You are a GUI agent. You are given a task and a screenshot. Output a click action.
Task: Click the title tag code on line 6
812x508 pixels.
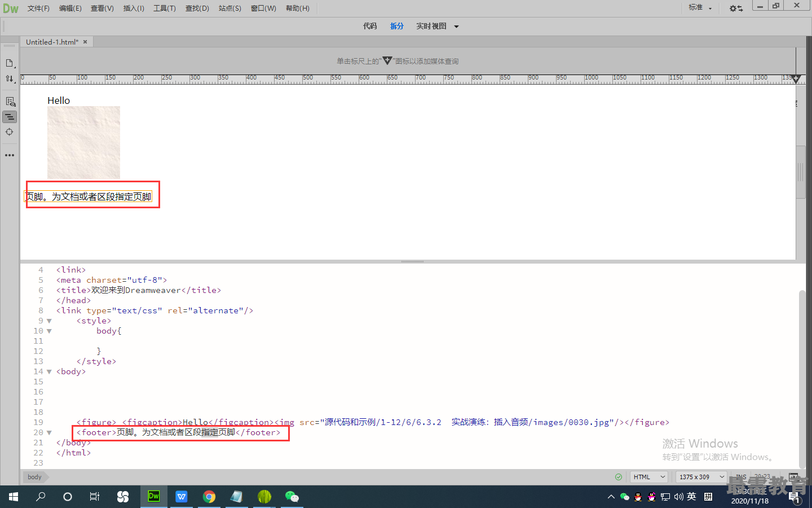(x=139, y=290)
